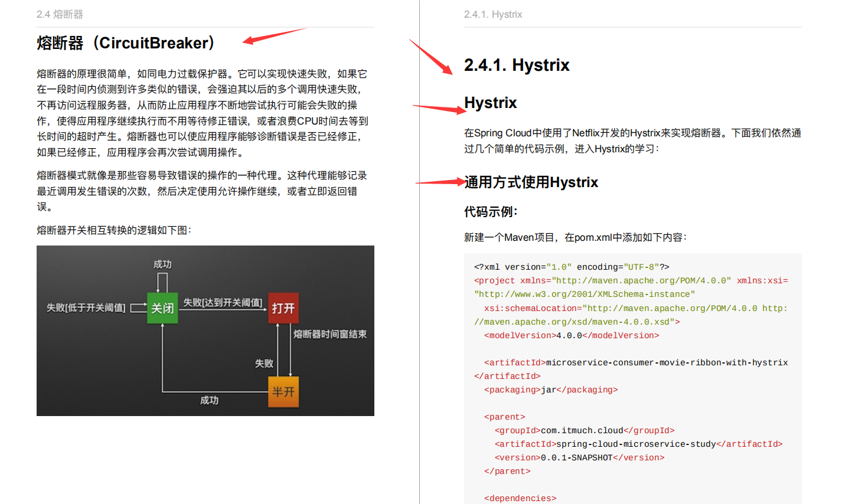842x504 pixels.
Task: Click the paragraph starting "熔断器模式就像是那些容易"
Action: click(202, 191)
